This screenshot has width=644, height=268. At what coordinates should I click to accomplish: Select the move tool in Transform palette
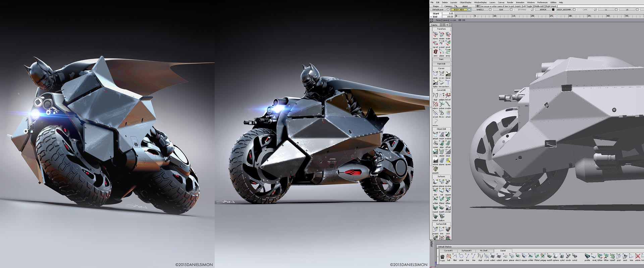point(435,35)
